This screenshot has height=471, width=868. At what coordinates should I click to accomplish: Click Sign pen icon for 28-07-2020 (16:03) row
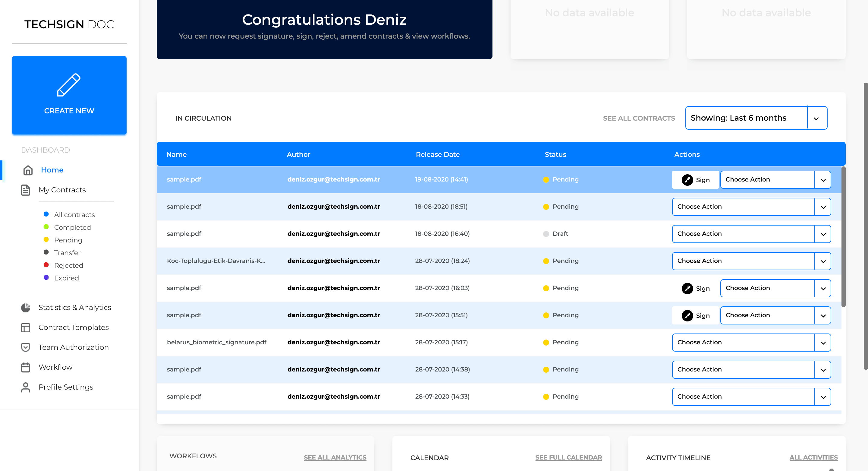click(x=687, y=288)
